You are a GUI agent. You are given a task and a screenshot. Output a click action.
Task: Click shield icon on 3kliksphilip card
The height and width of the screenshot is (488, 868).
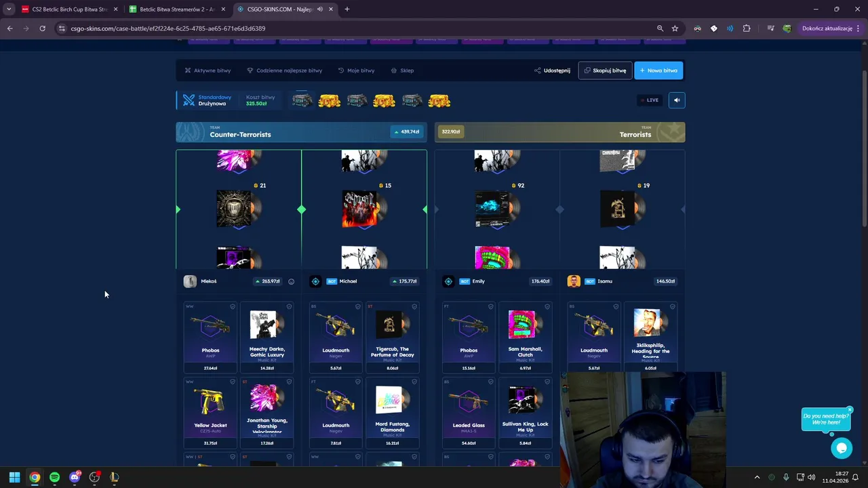pyautogui.click(x=673, y=307)
